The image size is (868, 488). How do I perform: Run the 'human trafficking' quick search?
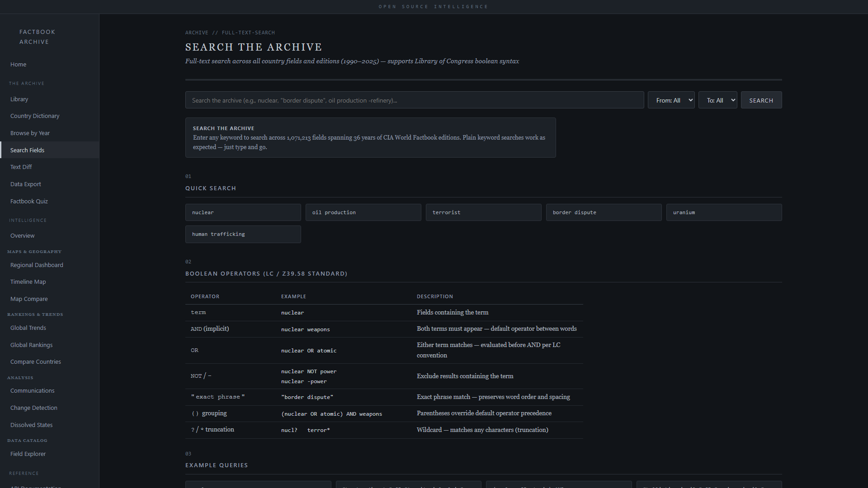(243, 234)
